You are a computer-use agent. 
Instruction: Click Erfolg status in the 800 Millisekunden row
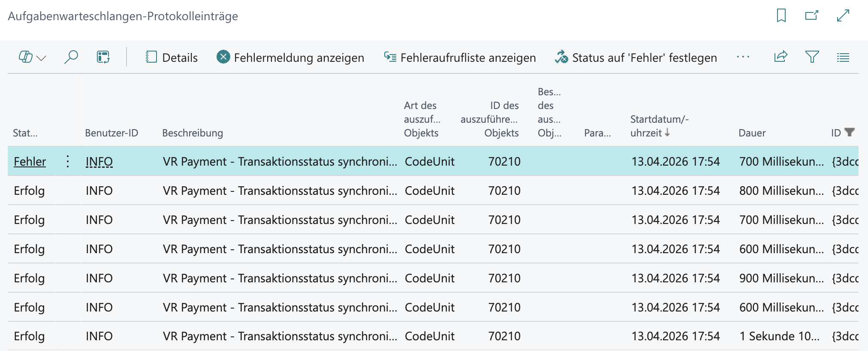pos(29,191)
